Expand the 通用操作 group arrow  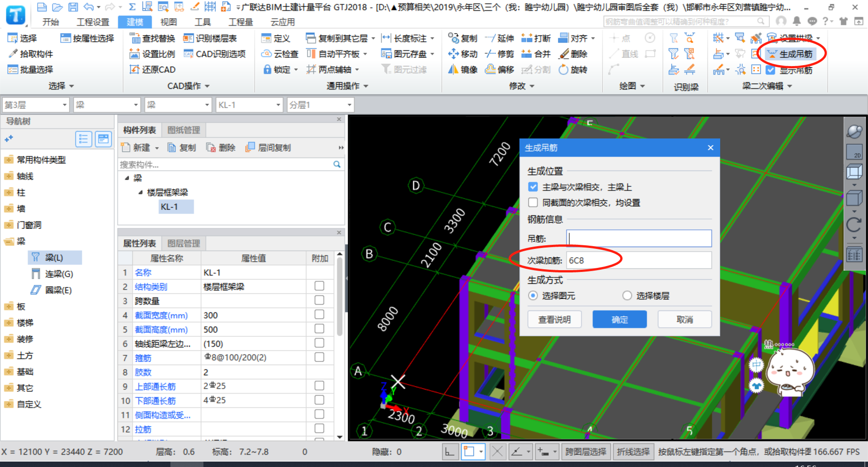366,86
